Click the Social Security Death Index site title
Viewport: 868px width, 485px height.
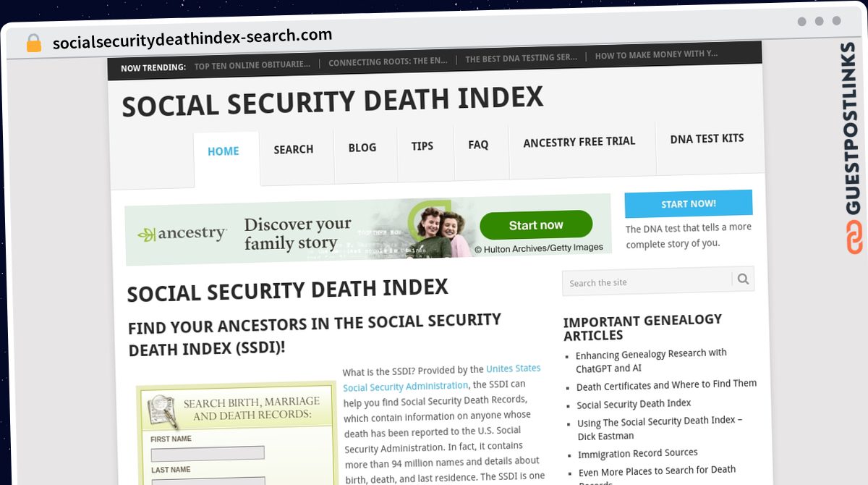(x=333, y=101)
